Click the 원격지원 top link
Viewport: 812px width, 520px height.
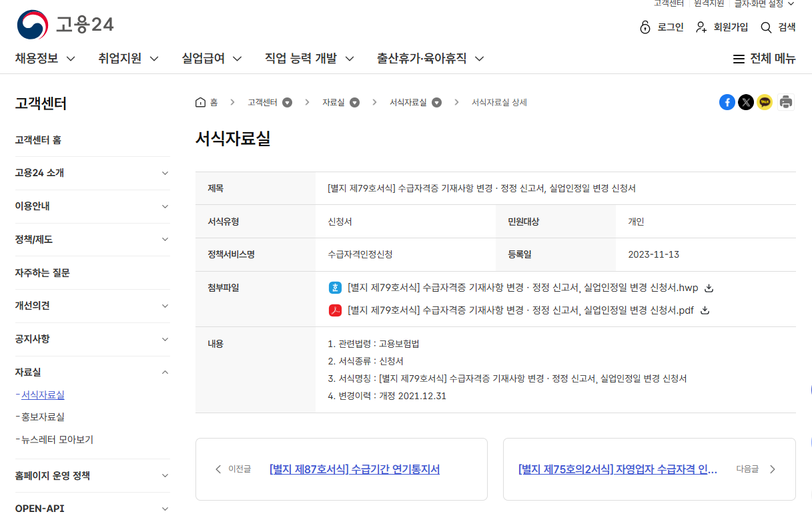pyautogui.click(x=709, y=3)
